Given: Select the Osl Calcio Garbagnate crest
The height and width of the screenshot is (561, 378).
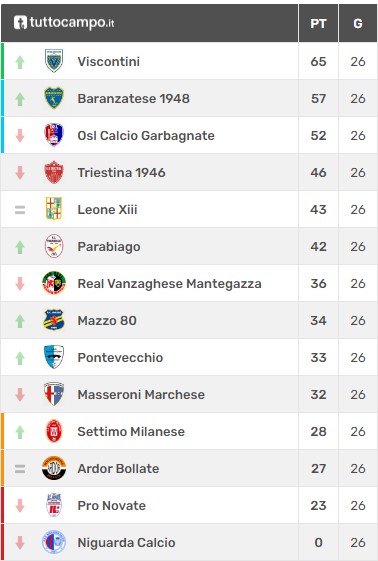Looking at the screenshot, I should click(54, 135).
